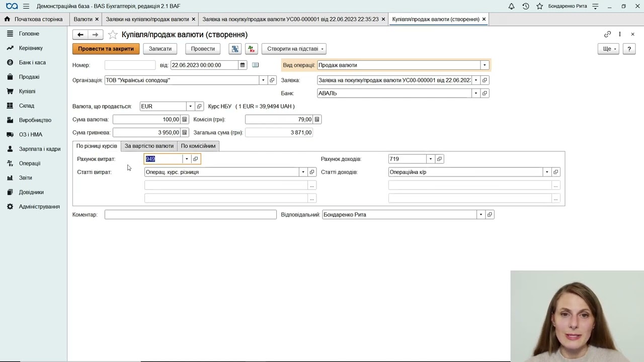The height and width of the screenshot is (362, 644).
Task: Open Продажі section in sidebar
Action: tap(29, 77)
